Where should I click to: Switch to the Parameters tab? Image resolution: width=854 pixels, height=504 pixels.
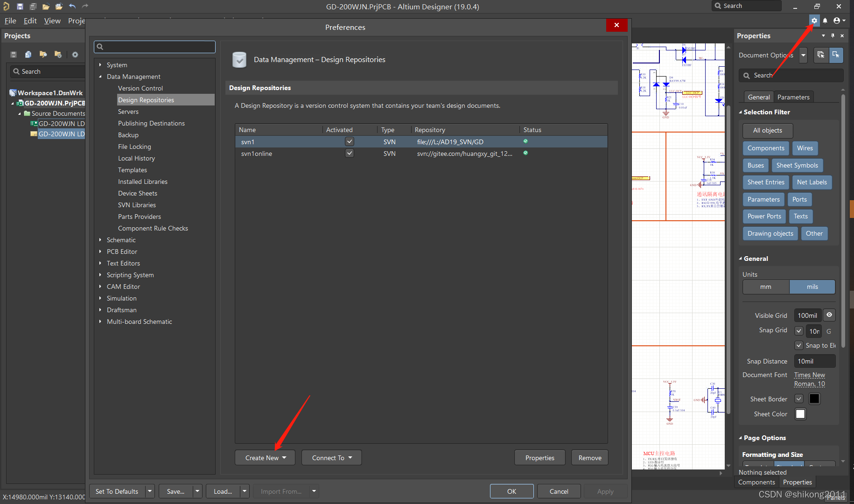pos(793,97)
